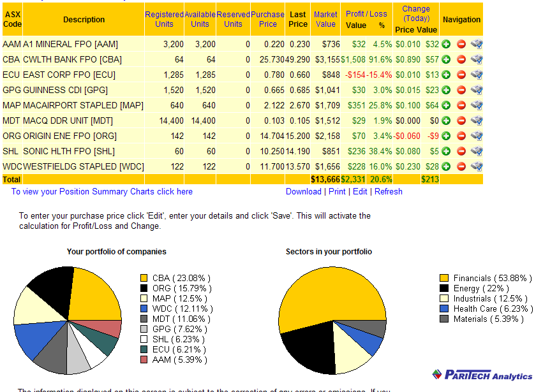Screen dimensions: 543x392
Task: Click the Download link
Action: pyautogui.click(x=303, y=192)
